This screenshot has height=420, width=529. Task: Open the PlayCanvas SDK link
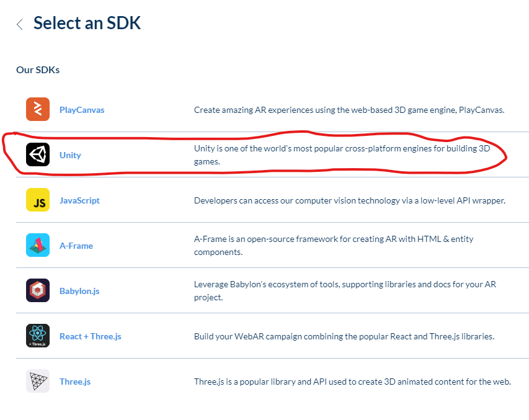82,110
